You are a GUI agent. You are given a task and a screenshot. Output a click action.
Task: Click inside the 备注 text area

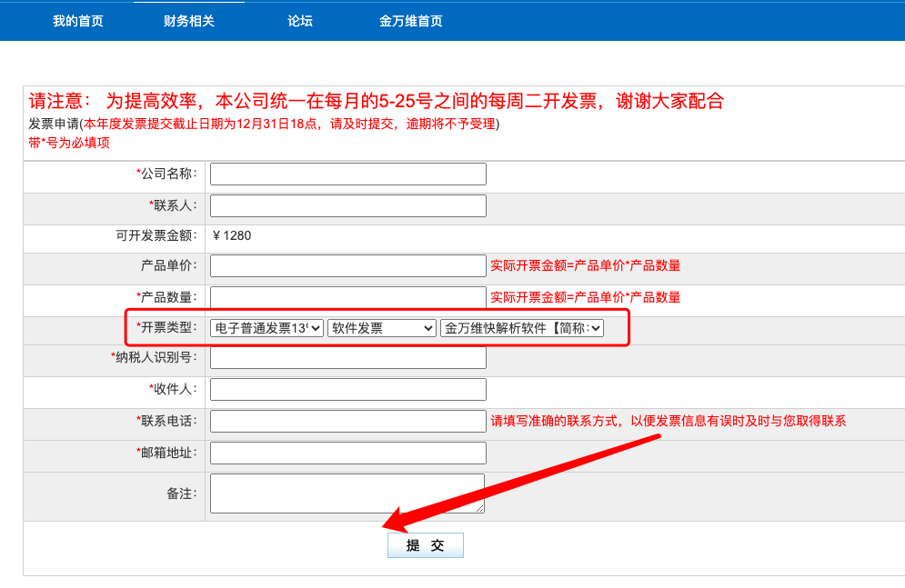click(346, 493)
